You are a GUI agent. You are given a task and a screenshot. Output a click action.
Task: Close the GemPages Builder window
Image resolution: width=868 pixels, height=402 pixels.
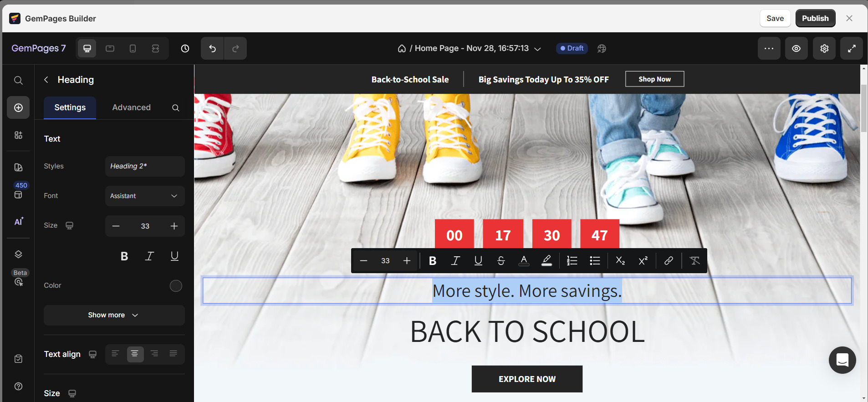pos(849,18)
